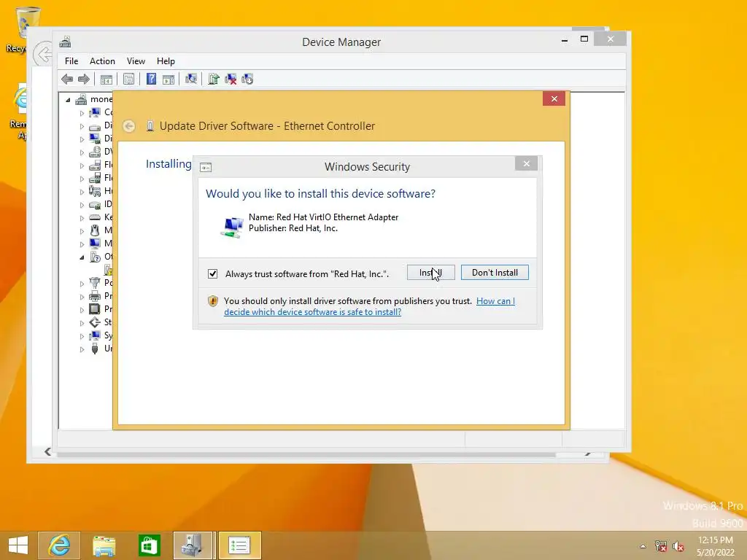Click the network adapter icon beside Name
747x560 pixels.
coord(232,227)
